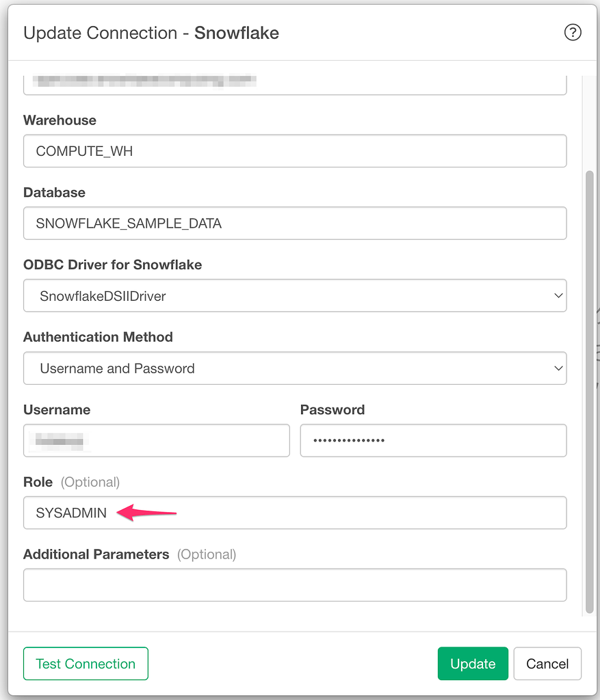Click the Test Connection button

tap(86, 664)
